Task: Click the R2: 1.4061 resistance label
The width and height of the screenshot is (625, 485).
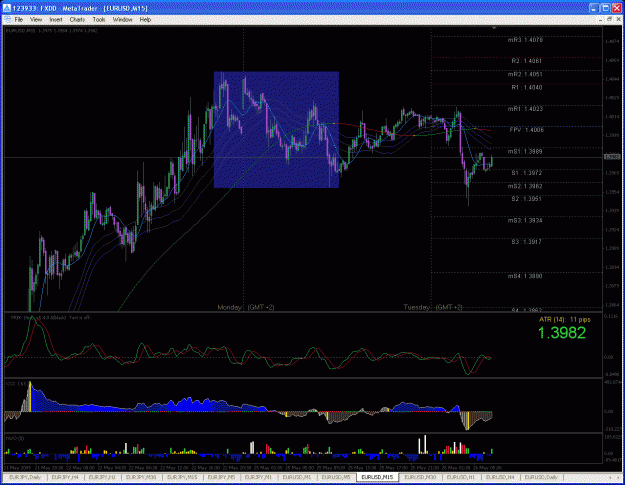Action: pos(527,61)
